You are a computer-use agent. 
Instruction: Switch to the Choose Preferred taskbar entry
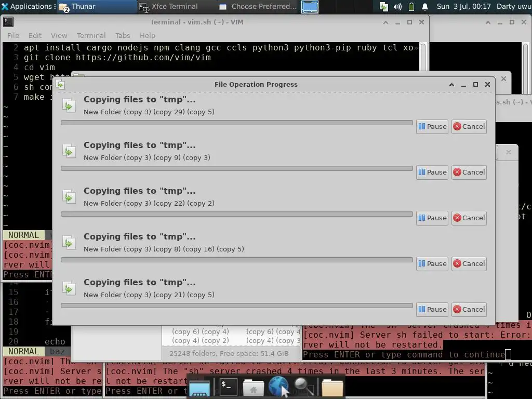click(258, 6)
